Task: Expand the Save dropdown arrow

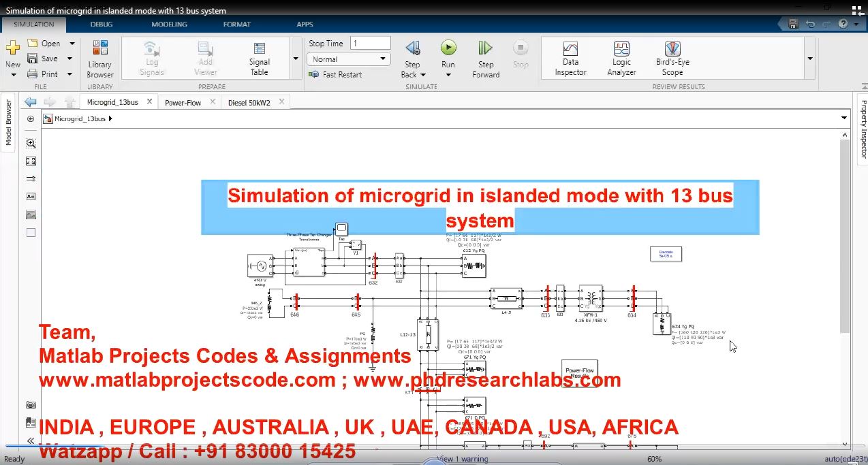Action: point(69,59)
